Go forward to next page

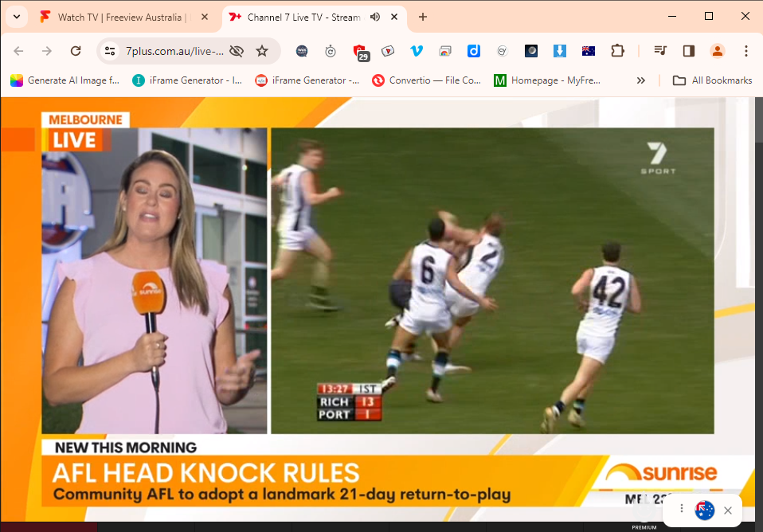(x=47, y=51)
